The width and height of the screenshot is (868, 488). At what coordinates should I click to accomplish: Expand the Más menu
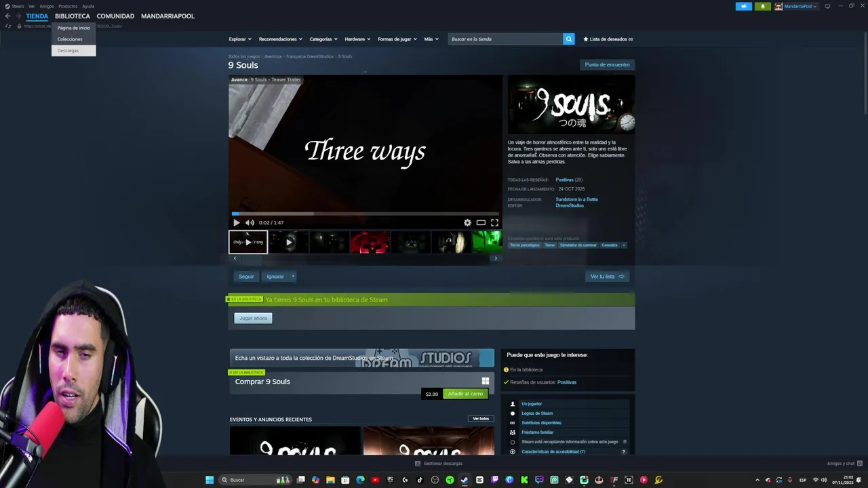431,39
